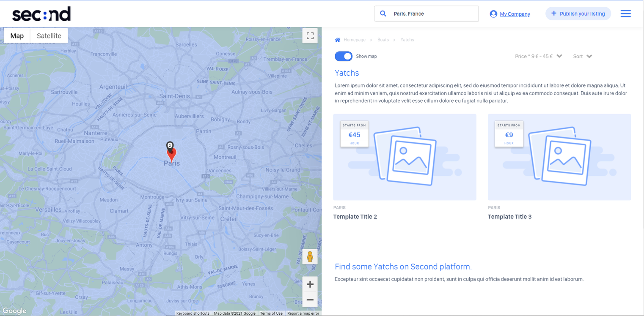
Task: Open the Sort dropdown
Action: 583,56
